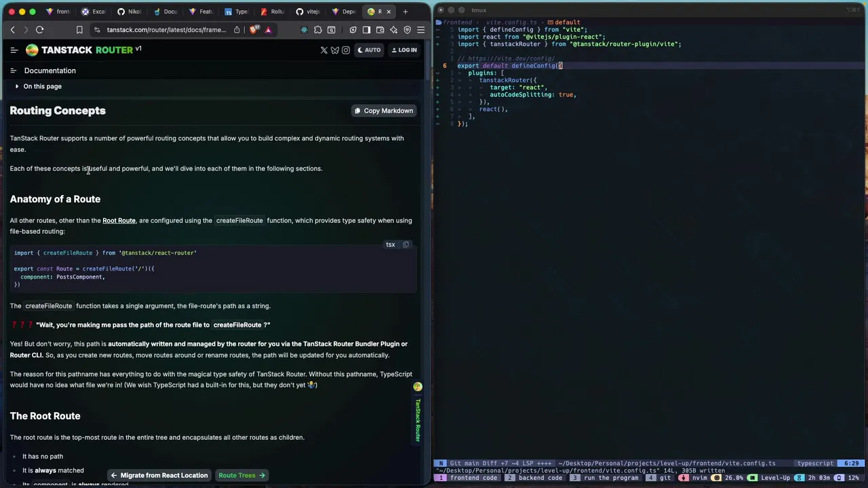The height and width of the screenshot is (488, 868).
Task: Click the TANSTACK ROUTER title link
Action: click(x=87, y=50)
